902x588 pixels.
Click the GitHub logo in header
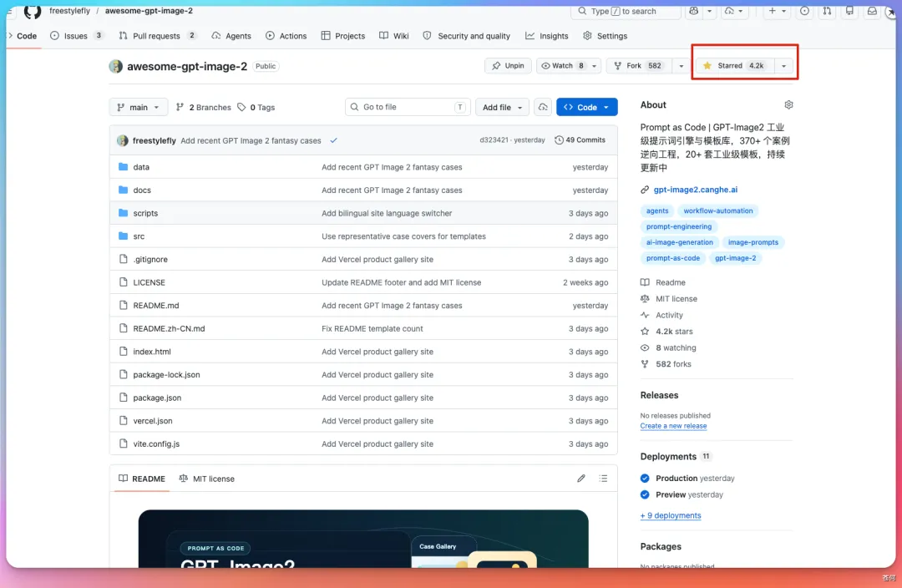pyautogui.click(x=33, y=11)
